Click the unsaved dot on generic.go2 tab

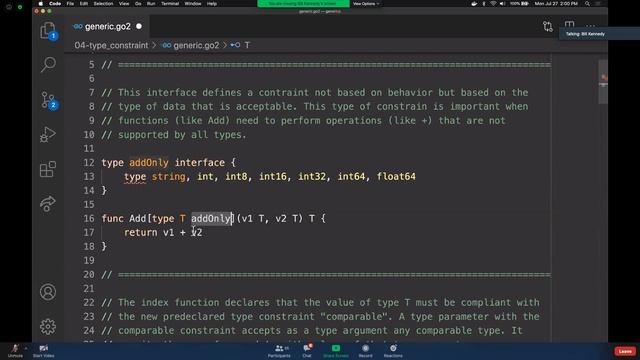(x=139, y=27)
